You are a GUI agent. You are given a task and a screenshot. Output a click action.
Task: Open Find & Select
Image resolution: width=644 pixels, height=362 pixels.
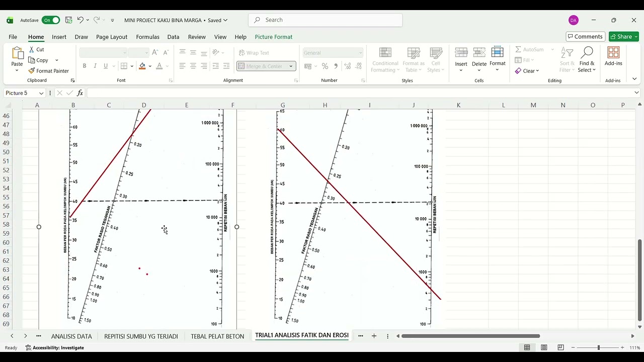pyautogui.click(x=587, y=60)
